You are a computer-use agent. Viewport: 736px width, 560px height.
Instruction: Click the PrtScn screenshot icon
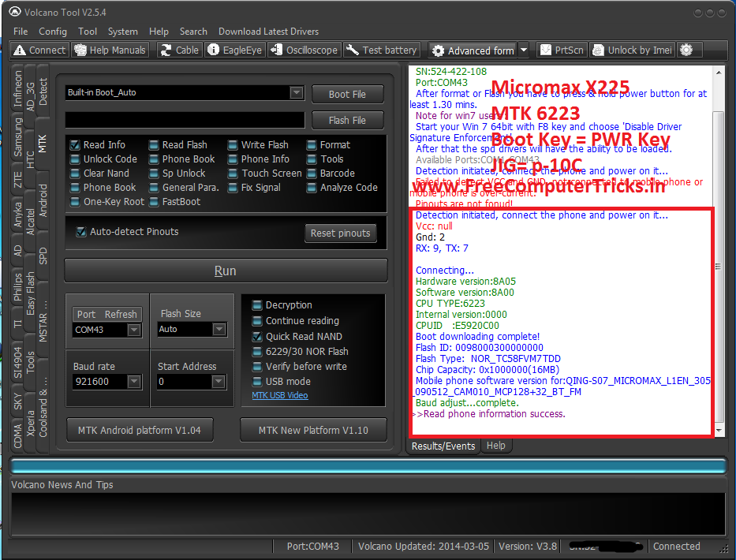[x=545, y=50]
